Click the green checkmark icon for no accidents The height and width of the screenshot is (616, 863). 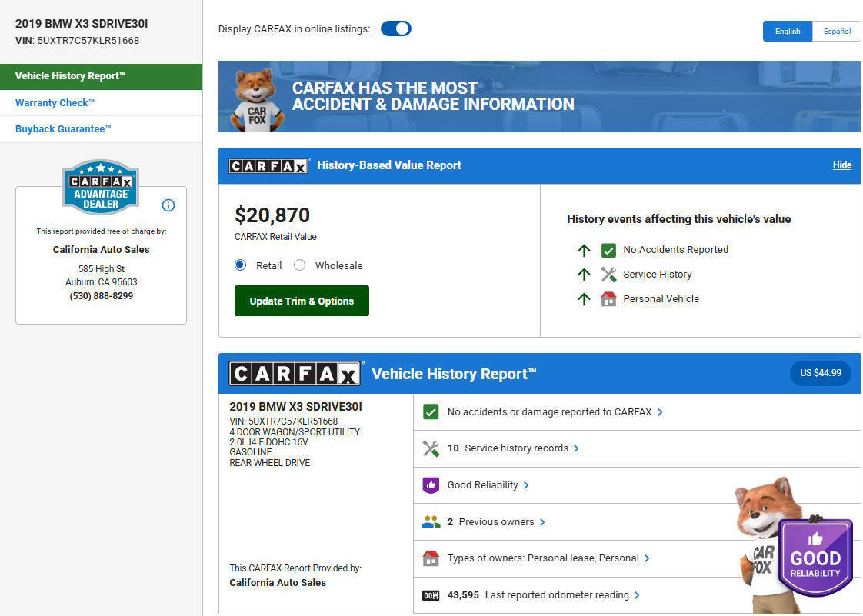coord(431,412)
